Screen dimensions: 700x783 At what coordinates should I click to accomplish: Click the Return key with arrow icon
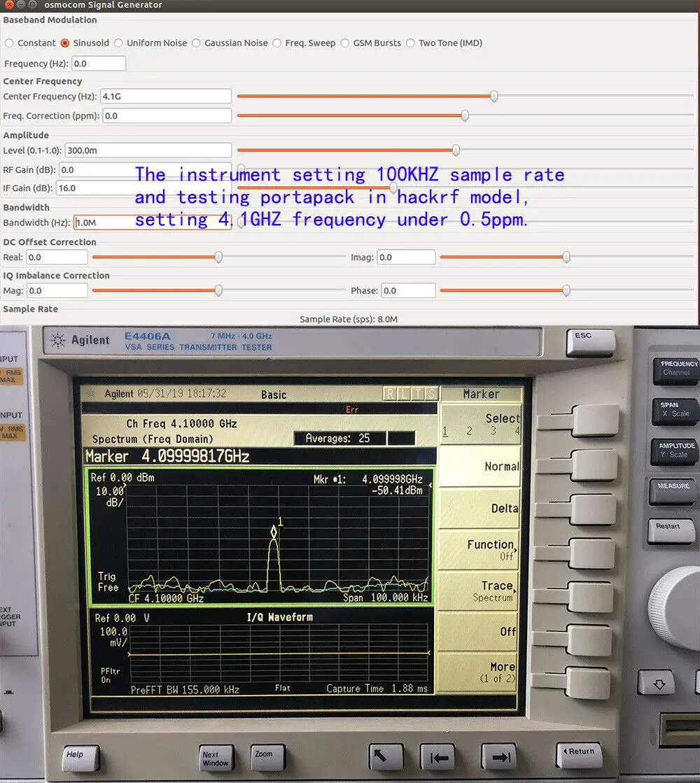coord(579,754)
